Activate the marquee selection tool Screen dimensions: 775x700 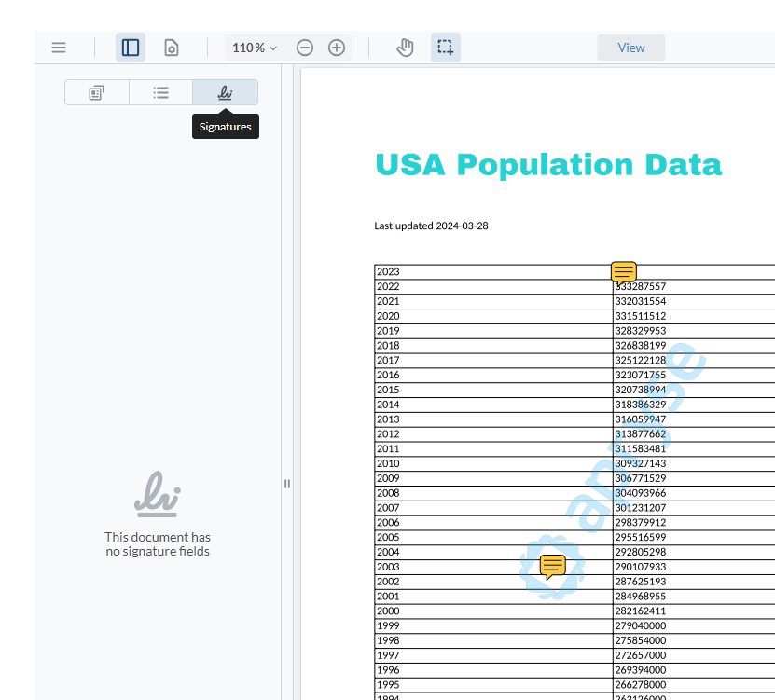point(446,48)
